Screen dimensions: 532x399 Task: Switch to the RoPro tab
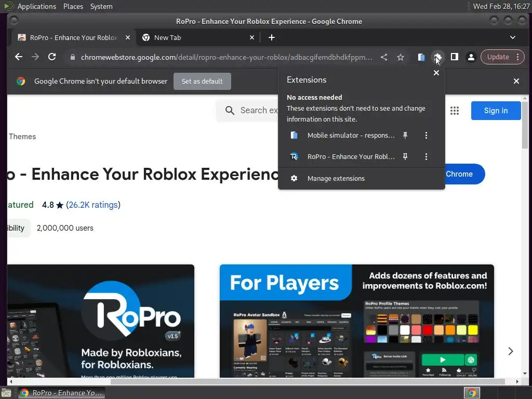click(x=73, y=37)
